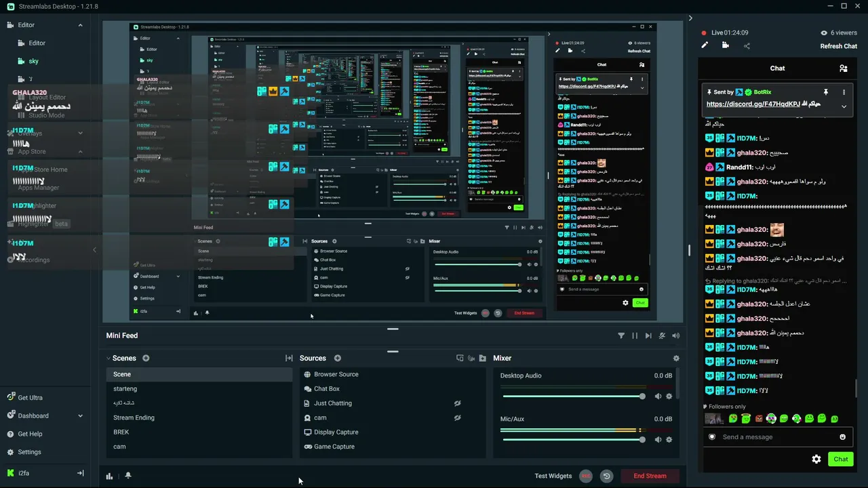This screenshot has height=488, width=868.
Task: Start recording with the REC button
Action: (586, 476)
